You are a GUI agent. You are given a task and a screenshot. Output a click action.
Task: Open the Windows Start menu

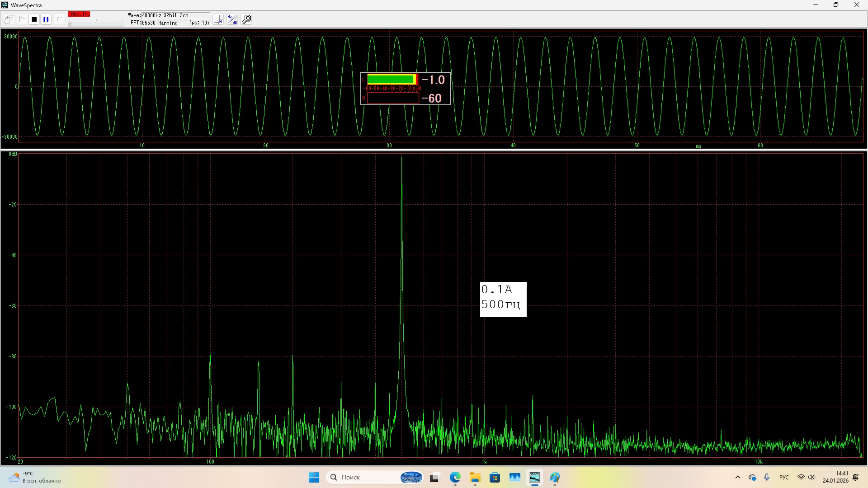pyautogui.click(x=314, y=477)
